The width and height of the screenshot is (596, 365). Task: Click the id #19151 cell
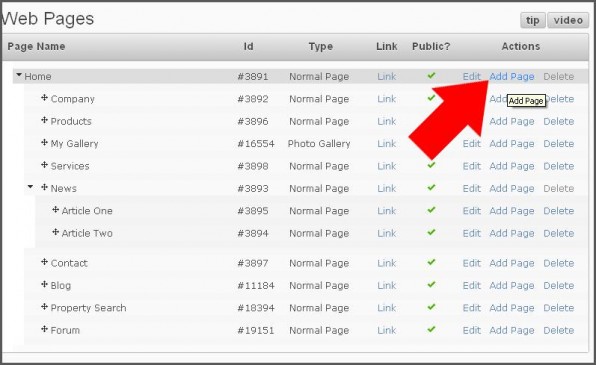tap(256, 330)
